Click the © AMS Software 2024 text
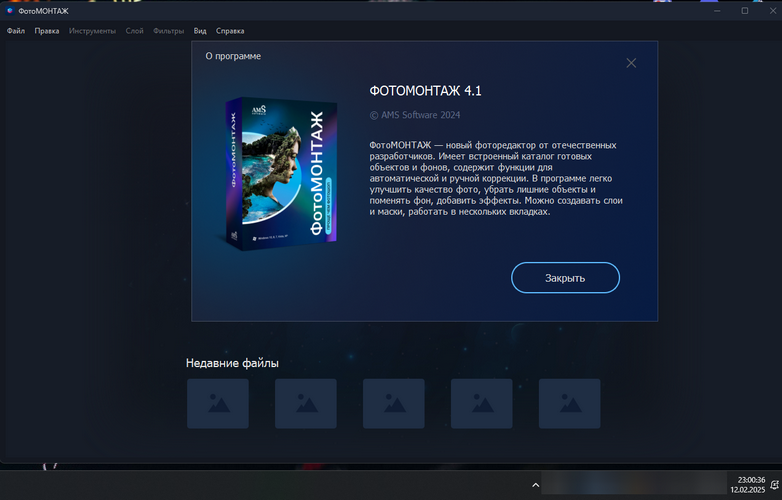Viewport: 782px width, 500px height. 415,115
